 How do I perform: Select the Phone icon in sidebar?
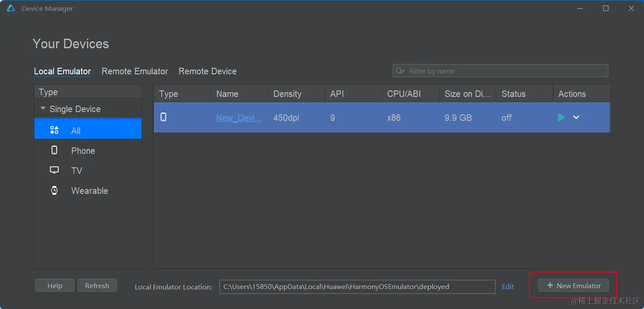coord(54,150)
